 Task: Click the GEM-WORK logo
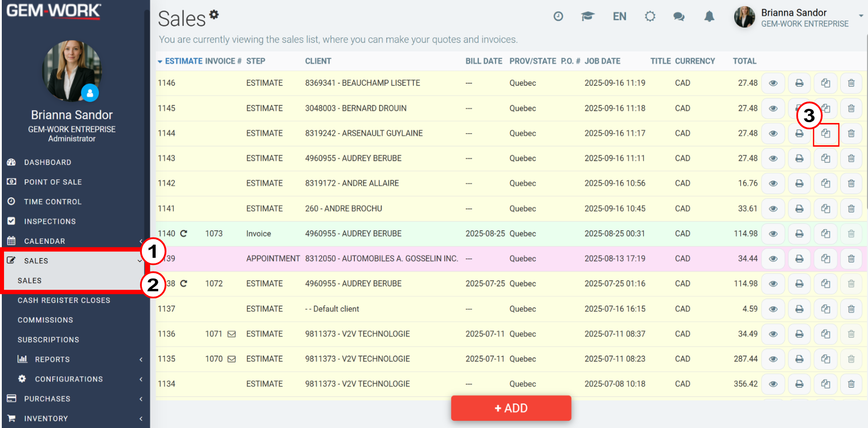[x=54, y=11]
